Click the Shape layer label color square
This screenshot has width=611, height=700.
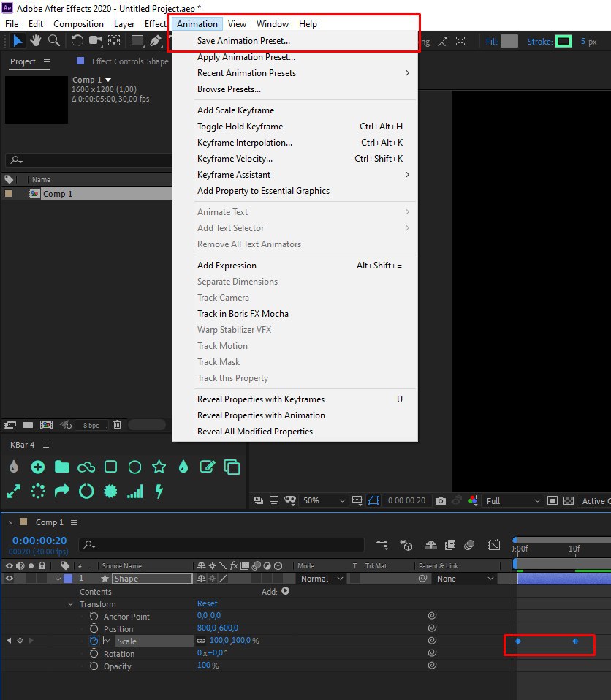68,579
